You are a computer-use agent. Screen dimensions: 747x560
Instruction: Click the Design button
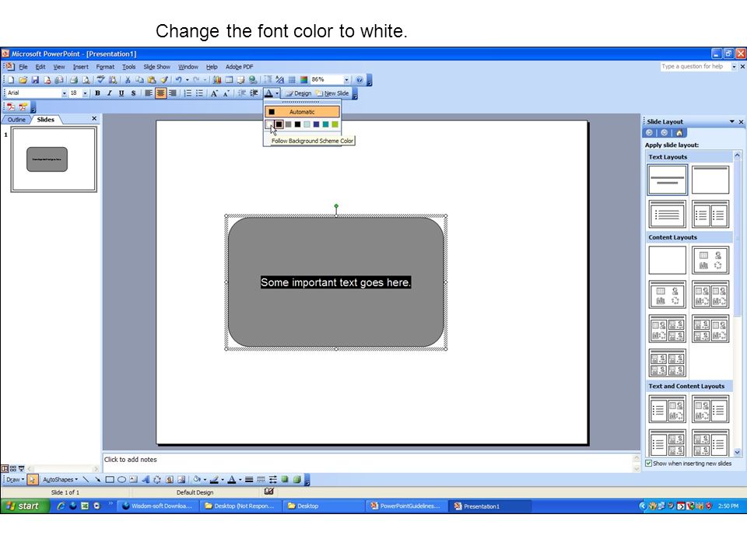click(298, 93)
